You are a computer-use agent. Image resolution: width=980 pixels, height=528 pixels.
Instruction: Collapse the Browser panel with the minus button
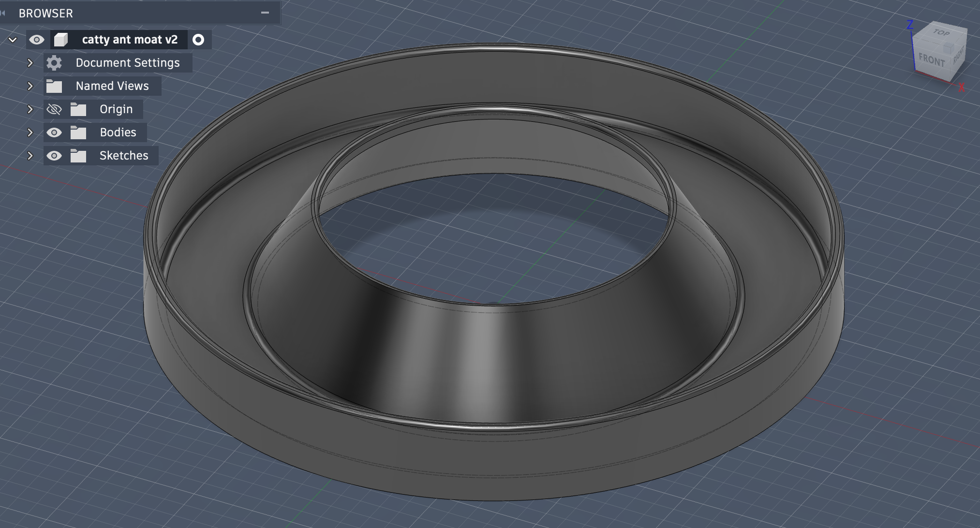264,13
